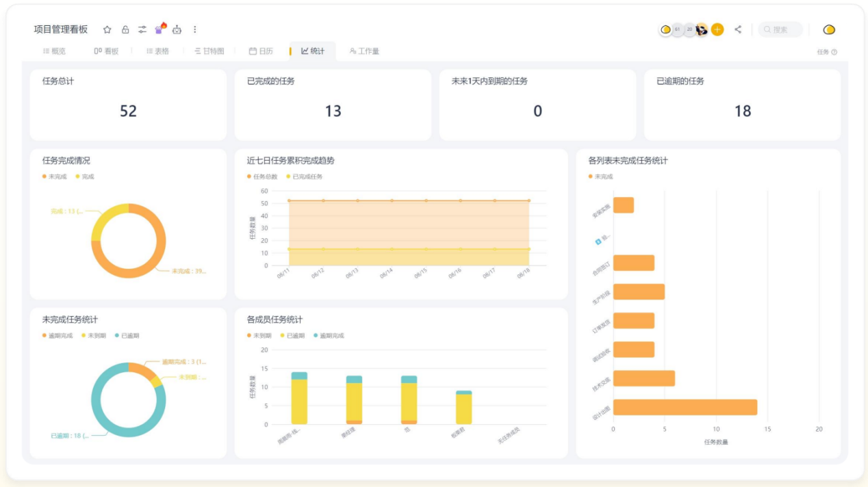Toggle 任务总数 legend in the seven-day trend chart

click(262, 176)
